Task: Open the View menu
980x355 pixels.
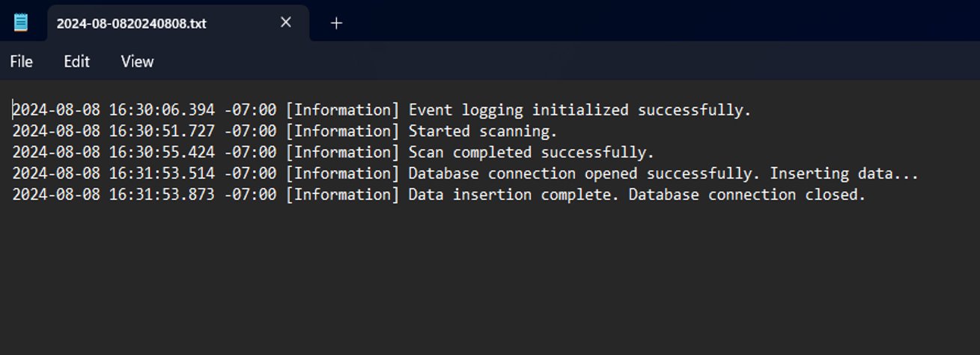Action: pos(137,61)
